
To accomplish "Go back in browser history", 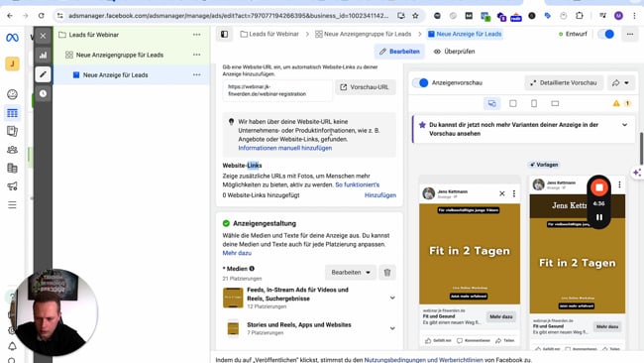I will pyautogui.click(x=10, y=16).
